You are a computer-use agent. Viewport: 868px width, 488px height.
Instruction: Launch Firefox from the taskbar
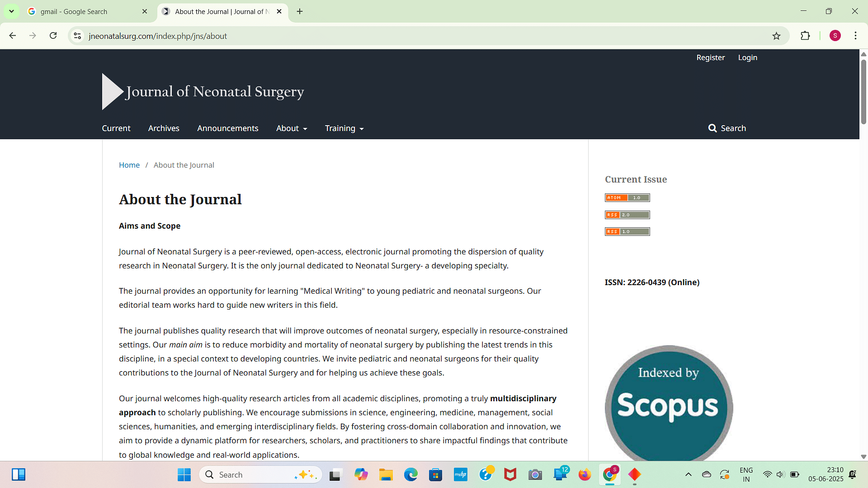click(x=585, y=474)
